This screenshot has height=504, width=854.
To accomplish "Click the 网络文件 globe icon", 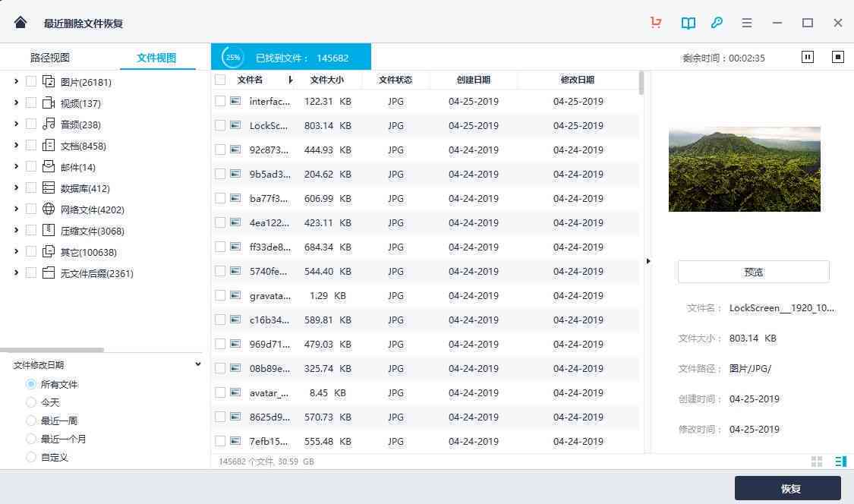I will point(49,209).
